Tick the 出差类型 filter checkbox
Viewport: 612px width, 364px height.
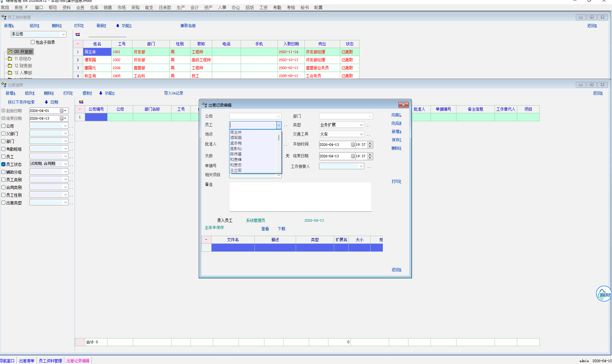[x=4, y=203]
